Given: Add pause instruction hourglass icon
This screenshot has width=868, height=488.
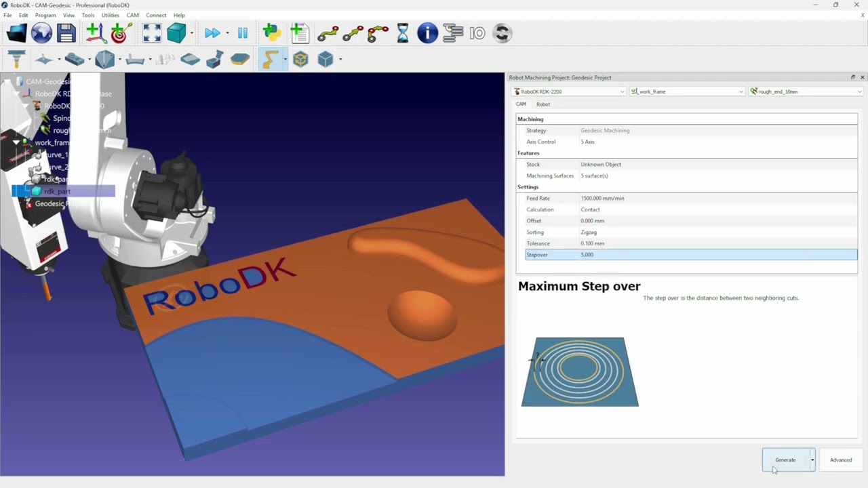Looking at the screenshot, I should (403, 33).
